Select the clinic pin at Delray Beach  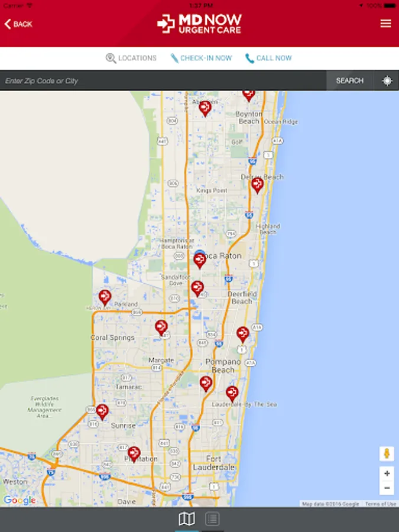coord(257,185)
